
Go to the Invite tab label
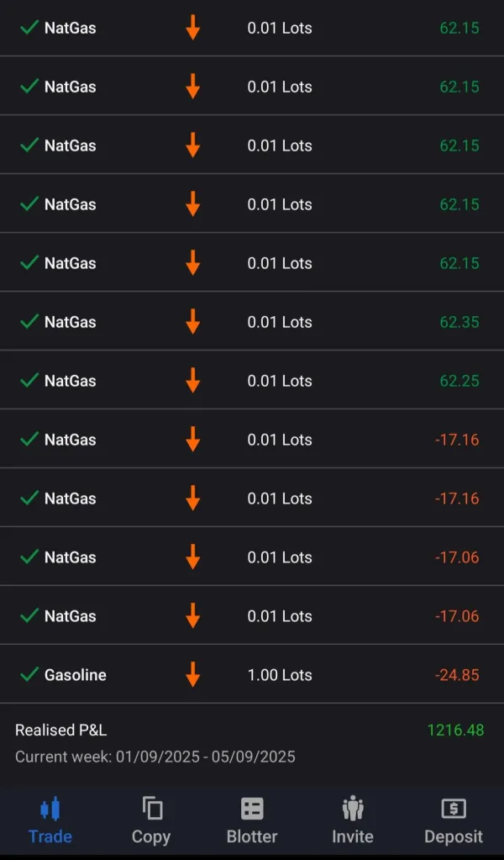coord(353,836)
